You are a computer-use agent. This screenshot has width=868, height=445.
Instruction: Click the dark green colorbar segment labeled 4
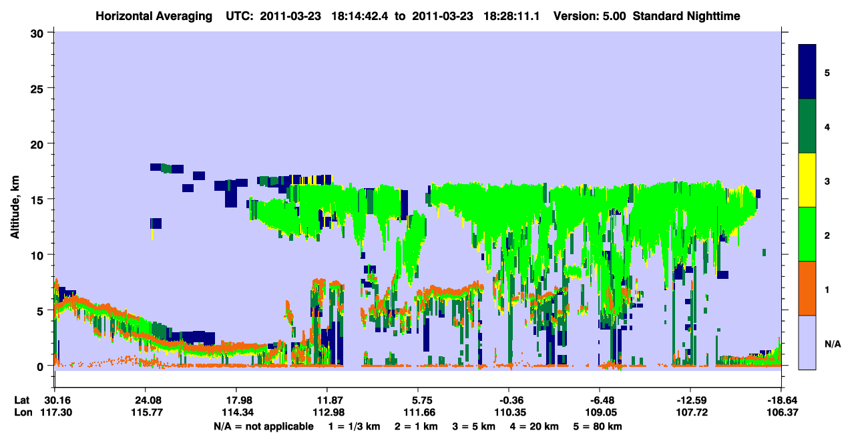(x=807, y=126)
